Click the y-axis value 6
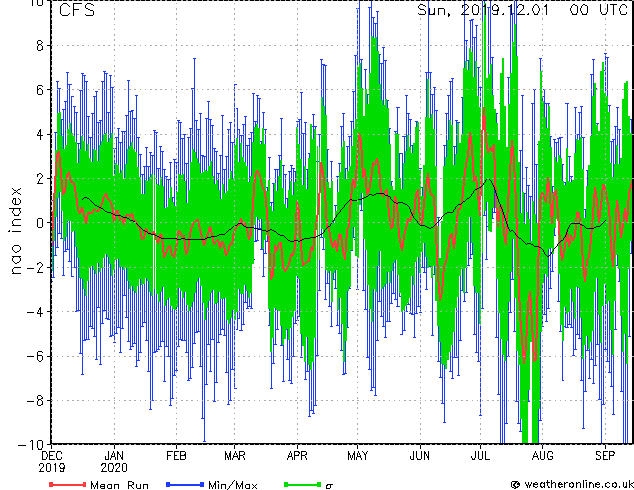 40,90
